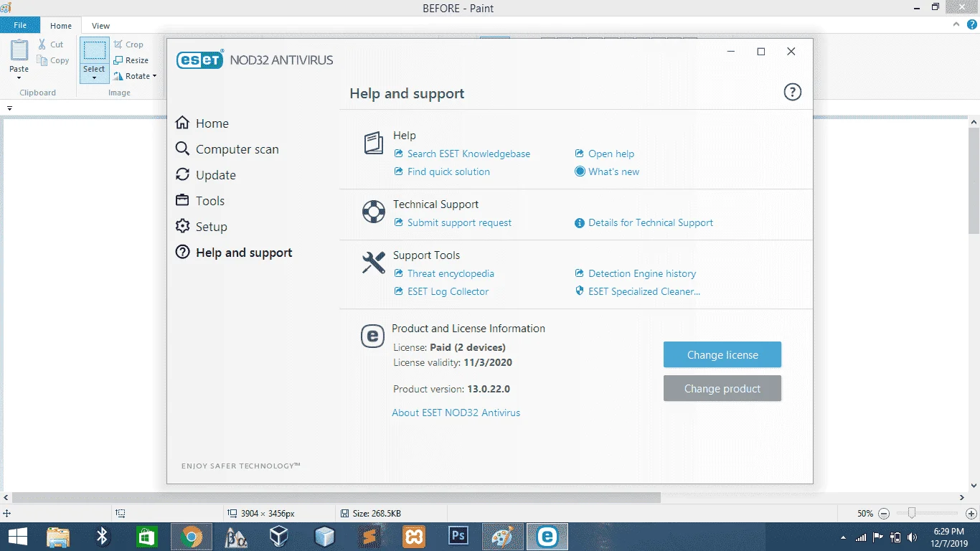This screenshot has width=980, height=551.
Task: Open Tools in the ESET sidebar
Action: click(200, 201)
